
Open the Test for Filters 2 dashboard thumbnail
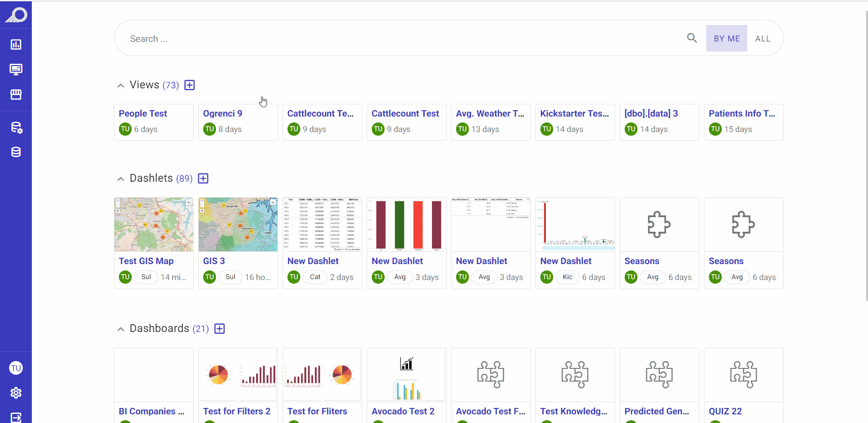pyautogui.click(x=238, y=375)
